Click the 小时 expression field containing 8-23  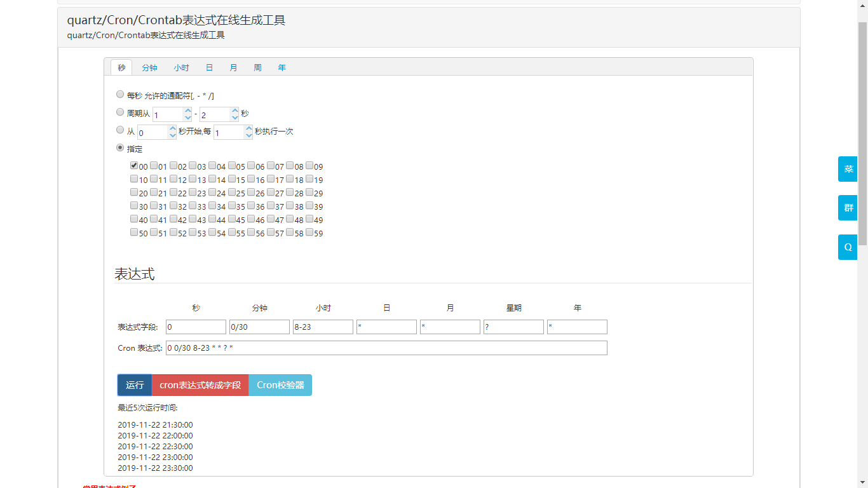tap(323, 327)
